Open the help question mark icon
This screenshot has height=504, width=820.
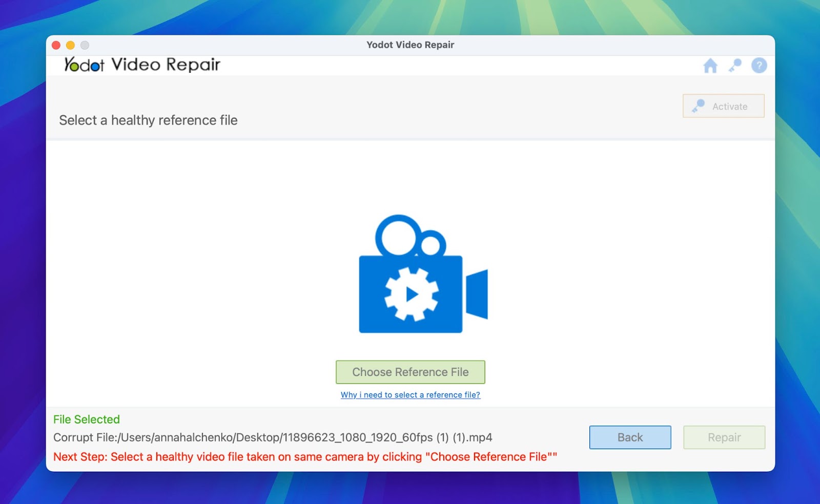click(x=759, y=66)
